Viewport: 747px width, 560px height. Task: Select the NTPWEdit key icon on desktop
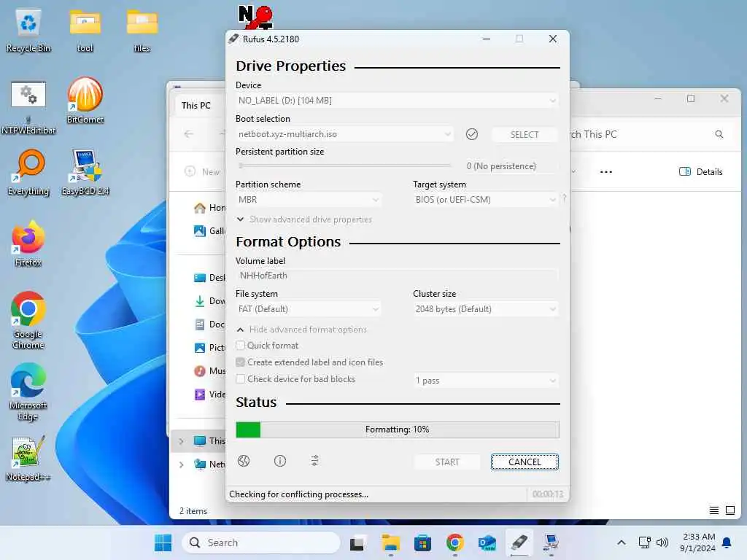pyautogui.click(x=256, y=17)
